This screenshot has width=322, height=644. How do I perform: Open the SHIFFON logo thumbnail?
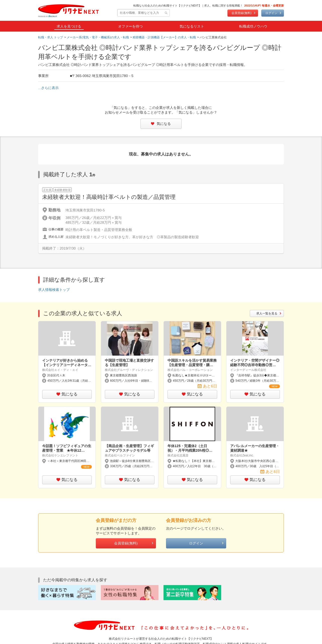pos(192,424)
